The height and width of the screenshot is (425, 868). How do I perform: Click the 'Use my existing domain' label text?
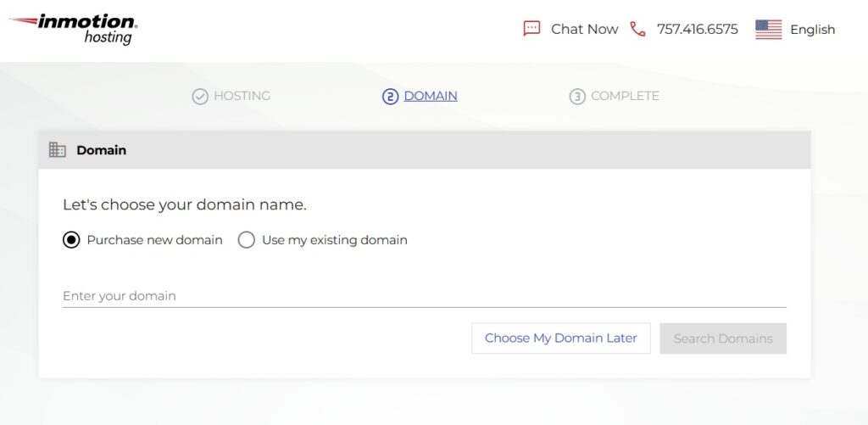(334, 240)
